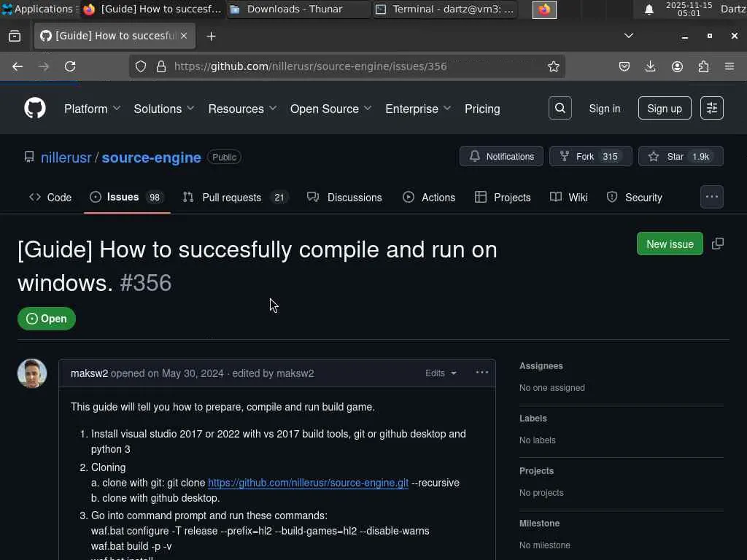Open the Edits history dropdown
The width and height of the screenshot is (747, 560).
coord(441,373)
